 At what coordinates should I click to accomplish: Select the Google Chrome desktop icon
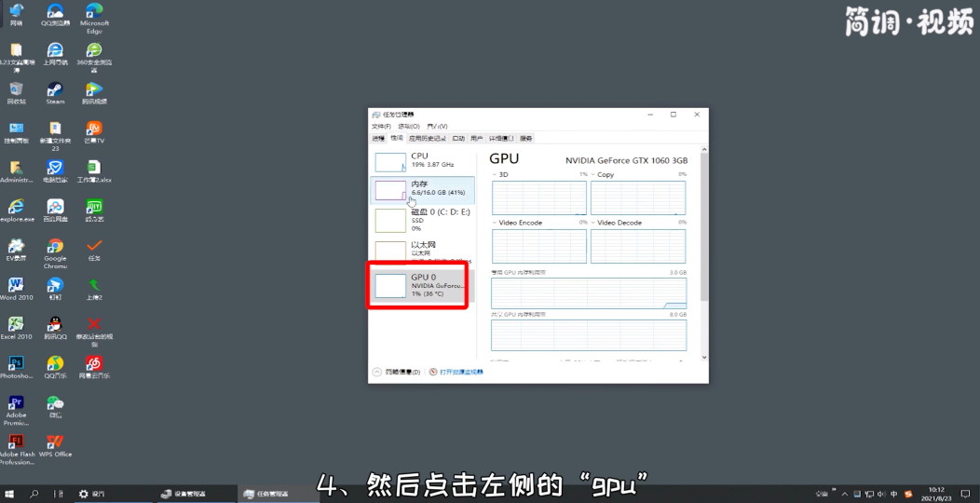coord(55,253)
